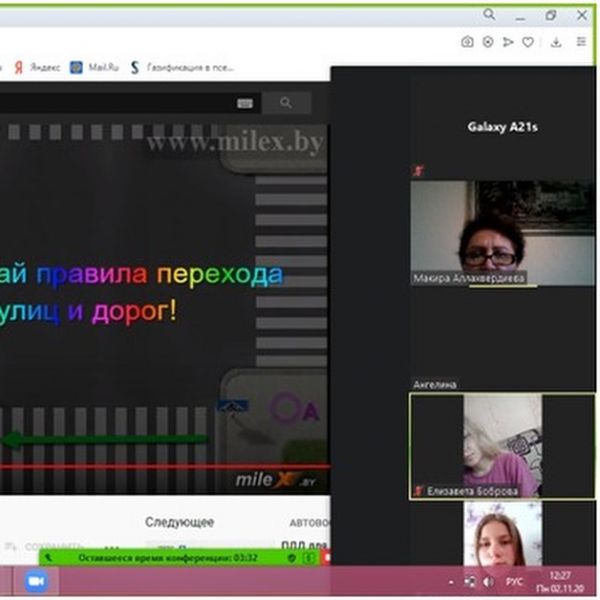Click the phone icon on Zoom green bar
The width and height of the screenshot is (600, 600).
click(x=48, y=558)
